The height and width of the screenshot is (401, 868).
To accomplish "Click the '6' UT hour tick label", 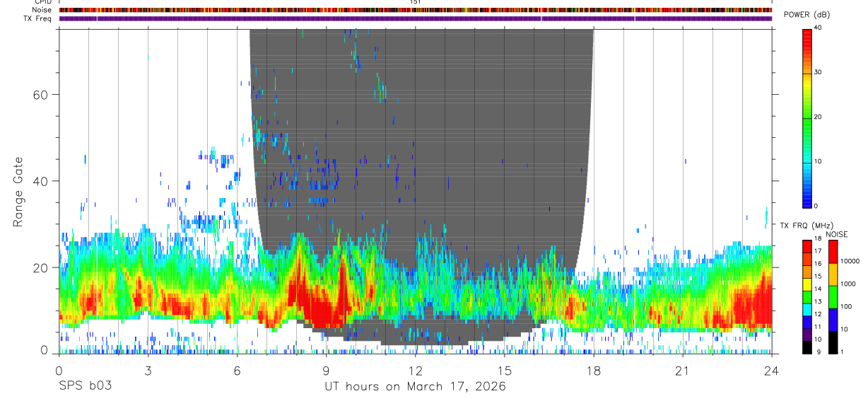I will coord(237,370).
